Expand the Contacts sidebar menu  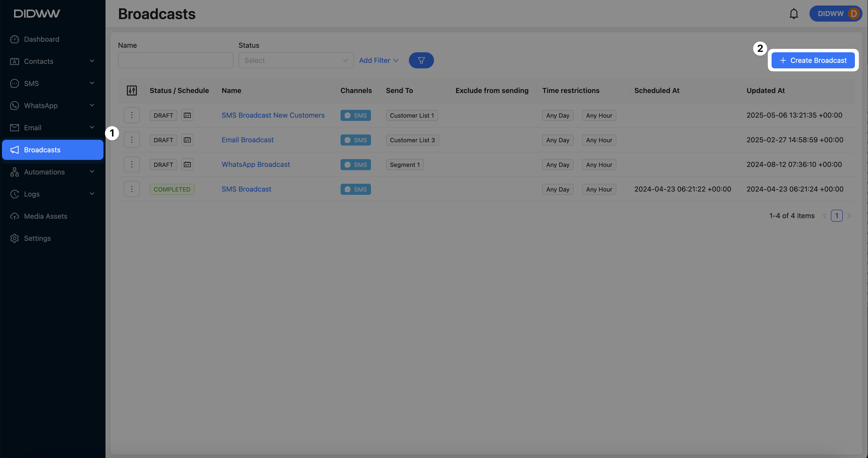52,61
